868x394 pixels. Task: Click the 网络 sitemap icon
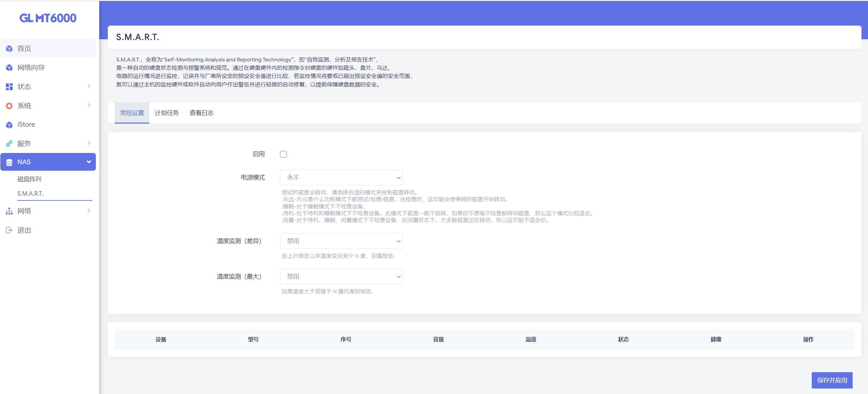(x=9, y=211)
